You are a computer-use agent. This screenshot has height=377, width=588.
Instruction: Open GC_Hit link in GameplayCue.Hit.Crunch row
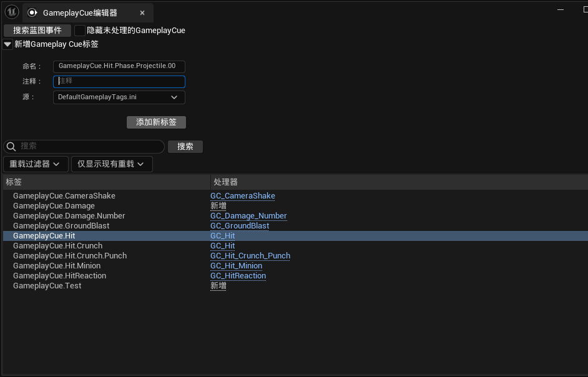223,246
